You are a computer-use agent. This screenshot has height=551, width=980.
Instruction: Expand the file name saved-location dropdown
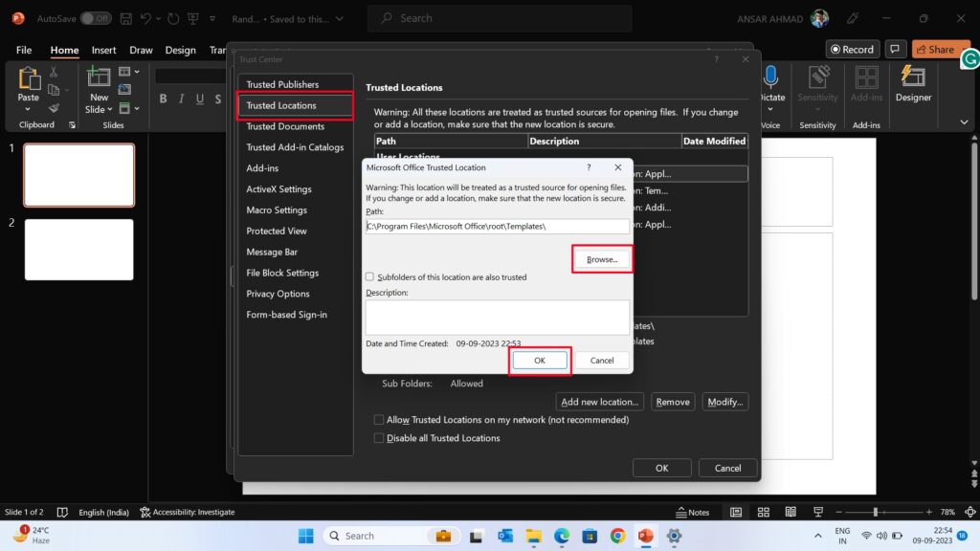340,19
